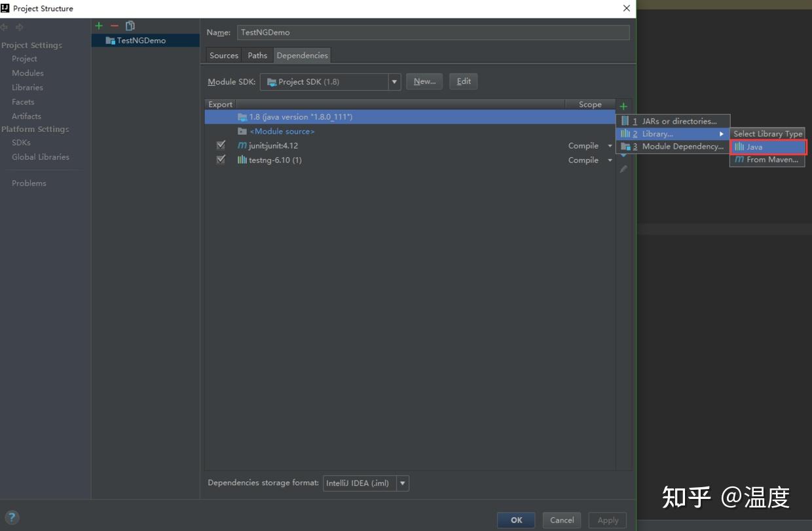Click the green plus to add a module
Screen dimensions: 812x531
point(99,26)
